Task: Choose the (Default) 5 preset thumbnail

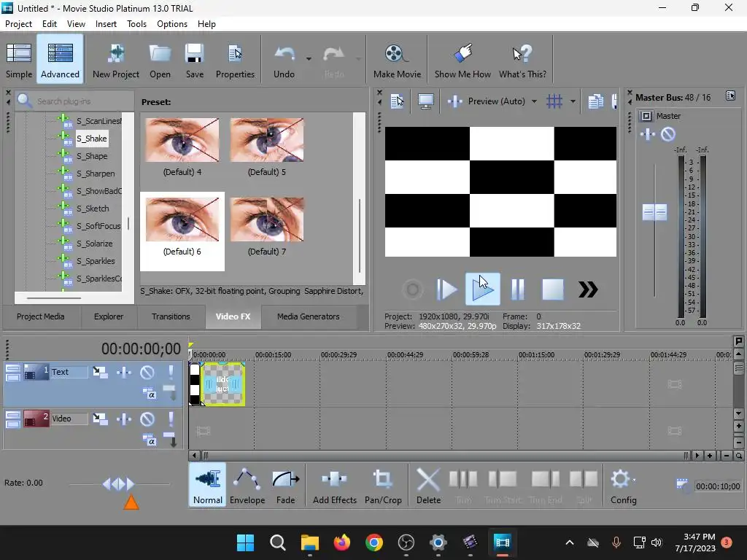Action: pos(267,140)
